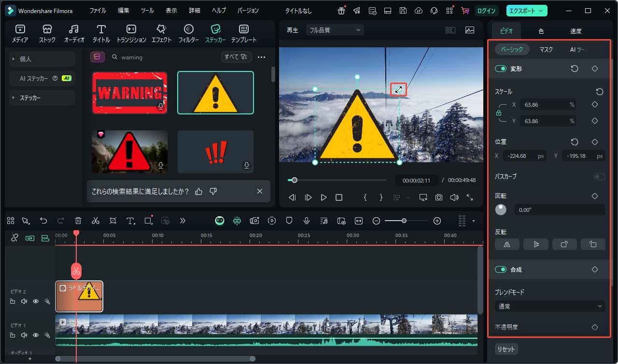The height and width of the screenshot is (364, 618).
Task: Open the ブレンドモード dropdown showing 通常
Action: [549, 306]
